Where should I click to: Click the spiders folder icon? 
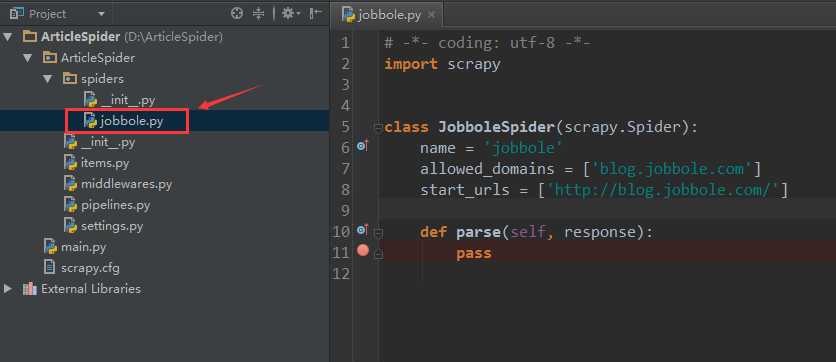click(x=70, y=79)
